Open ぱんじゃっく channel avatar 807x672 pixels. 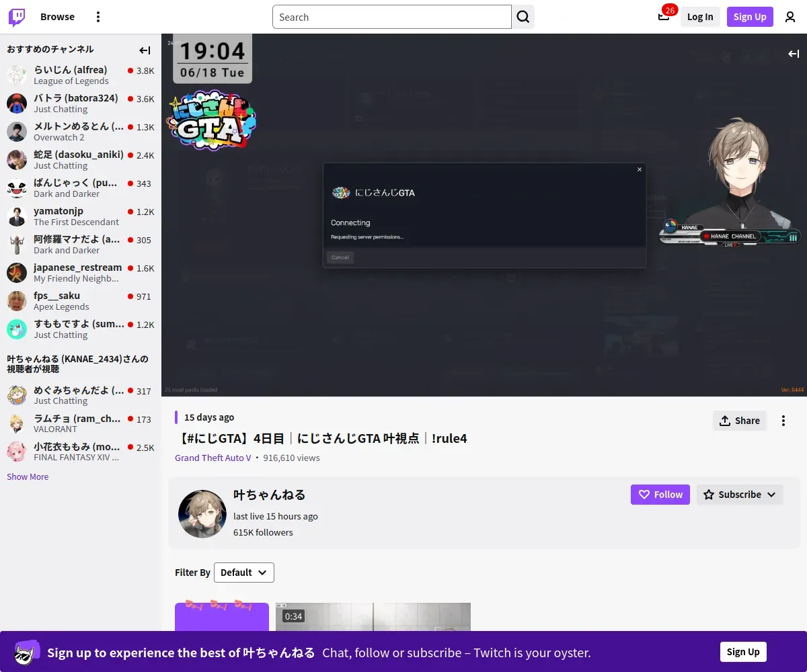point(17,187)
